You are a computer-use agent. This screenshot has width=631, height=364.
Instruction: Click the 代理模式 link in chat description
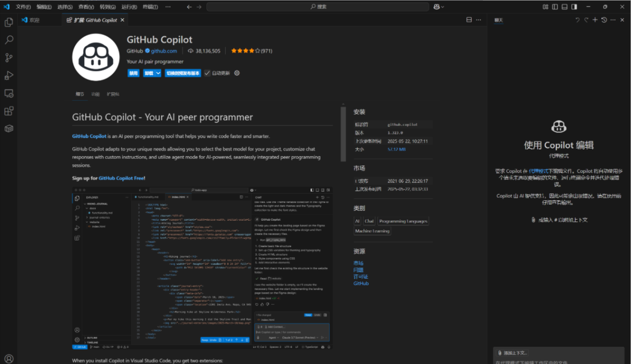538,171
